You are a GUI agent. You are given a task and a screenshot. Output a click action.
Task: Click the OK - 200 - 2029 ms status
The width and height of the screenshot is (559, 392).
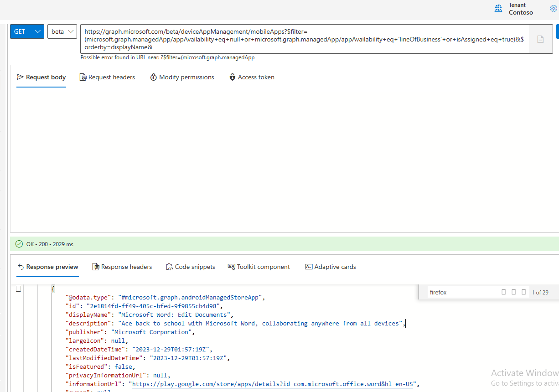tap(50, 244)
